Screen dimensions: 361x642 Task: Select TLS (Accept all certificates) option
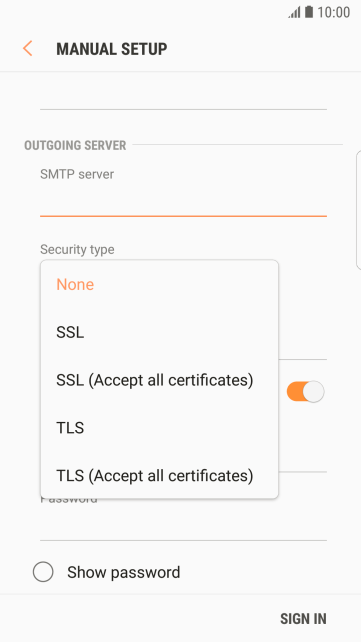click(x=159, y=475)
